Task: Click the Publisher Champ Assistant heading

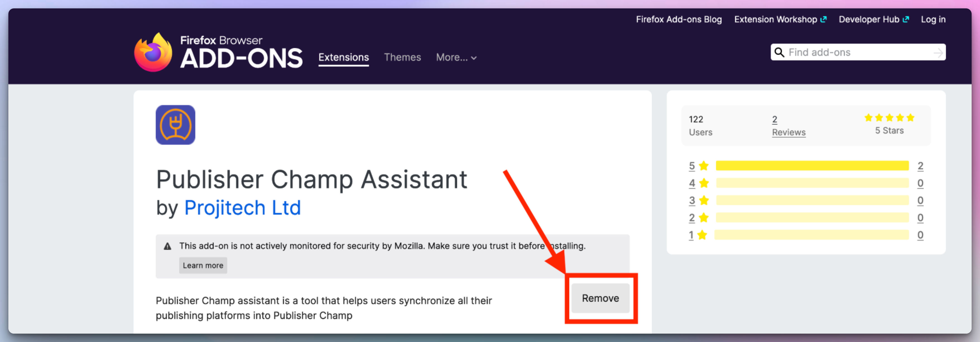Action: pyautogui.click(x=312, y=179)
